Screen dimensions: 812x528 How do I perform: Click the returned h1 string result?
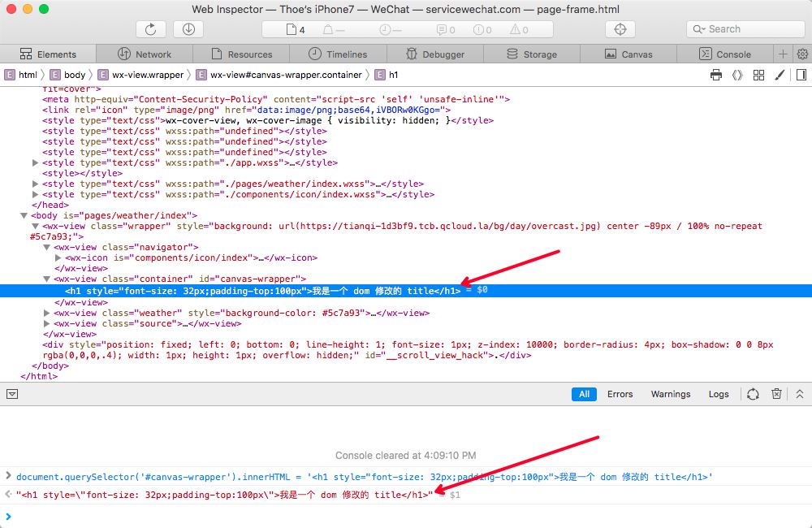click(224, 495)
